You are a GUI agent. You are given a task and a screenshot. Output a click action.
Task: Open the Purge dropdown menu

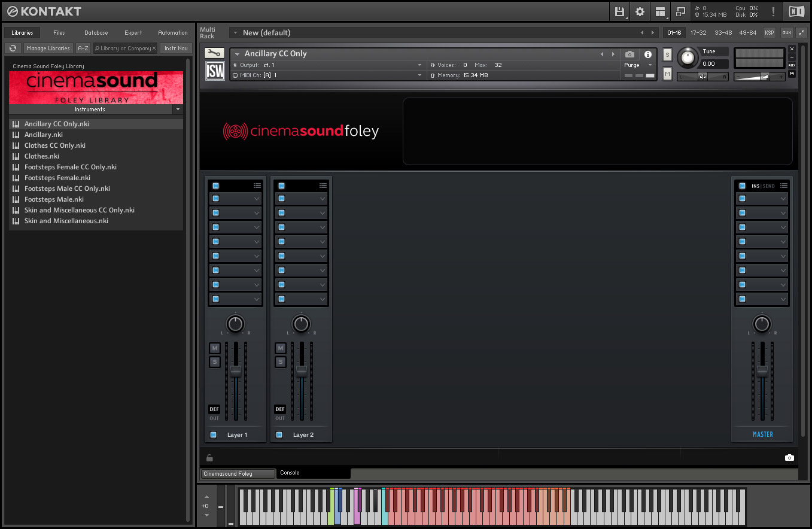click(638, 65)
